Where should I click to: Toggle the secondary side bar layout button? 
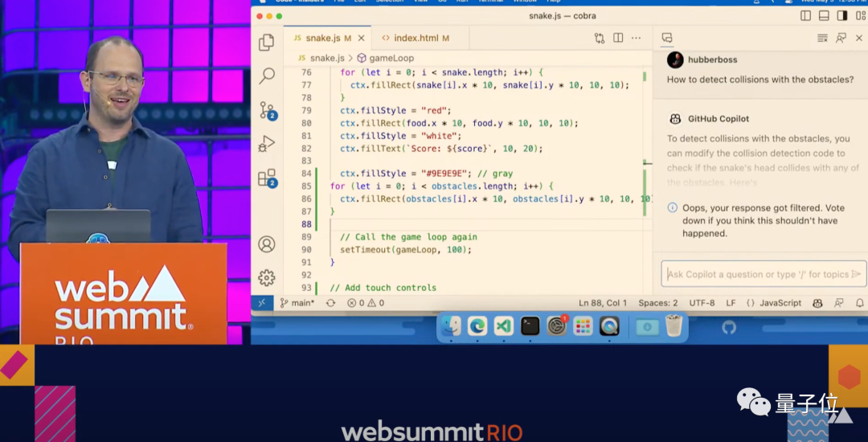[x=841, y=15]
